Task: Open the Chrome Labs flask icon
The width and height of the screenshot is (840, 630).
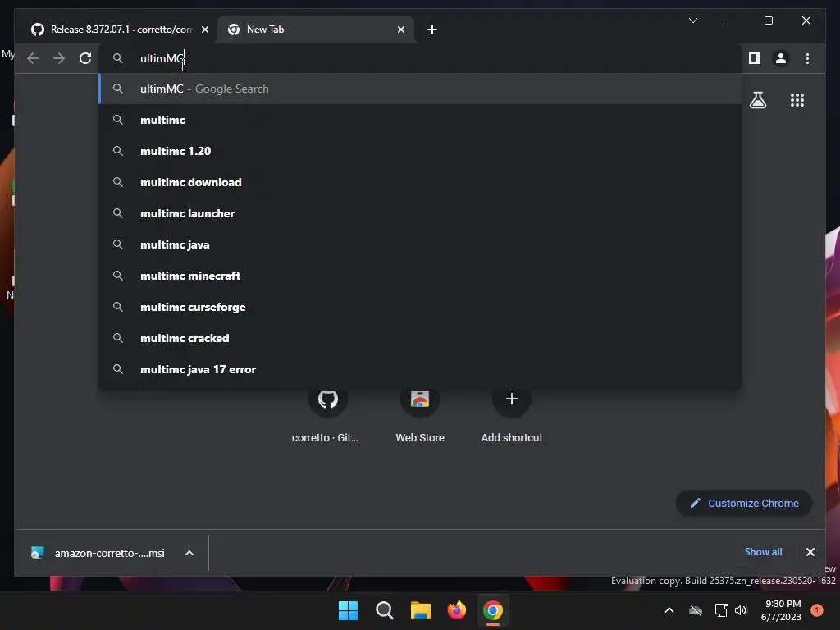Action: (757, 100)
